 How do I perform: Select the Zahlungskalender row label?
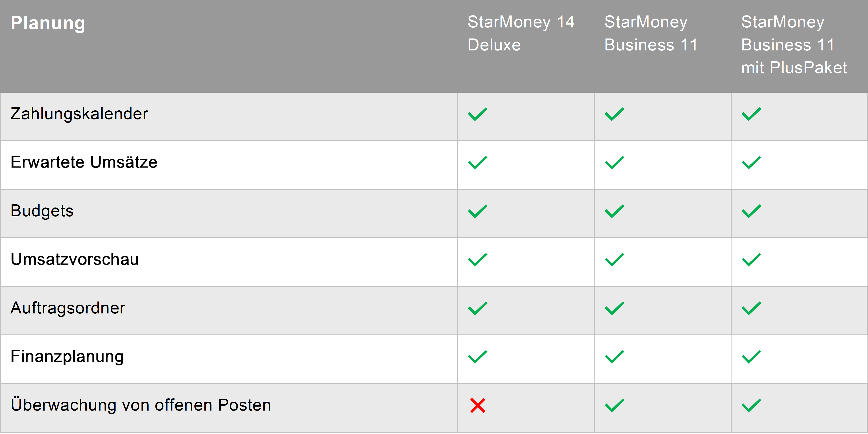(79, 114)
